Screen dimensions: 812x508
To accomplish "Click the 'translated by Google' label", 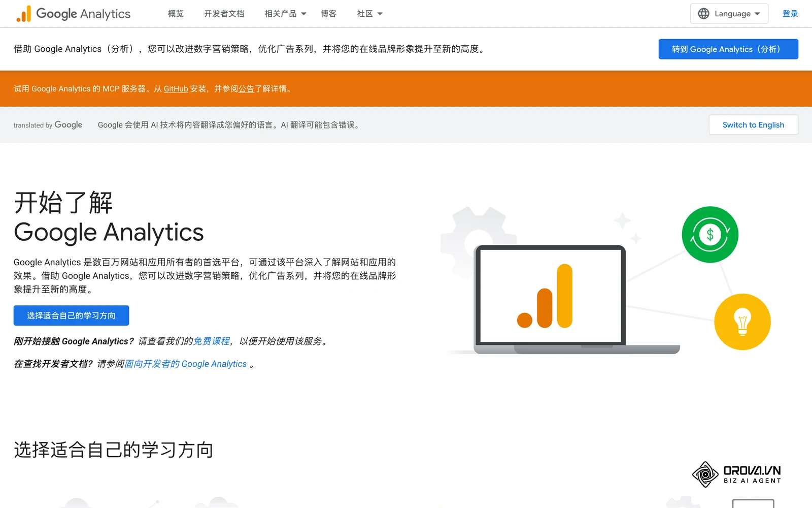I will [48, 125].
